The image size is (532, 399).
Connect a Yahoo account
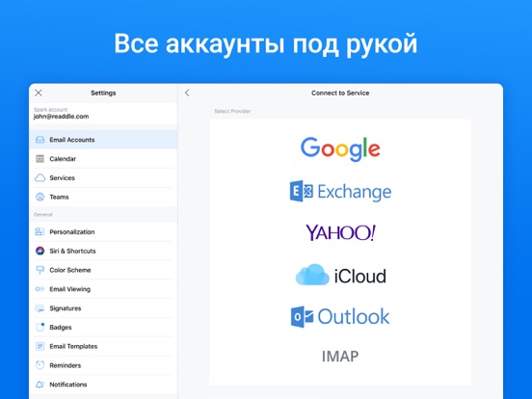tap(340, 232)
